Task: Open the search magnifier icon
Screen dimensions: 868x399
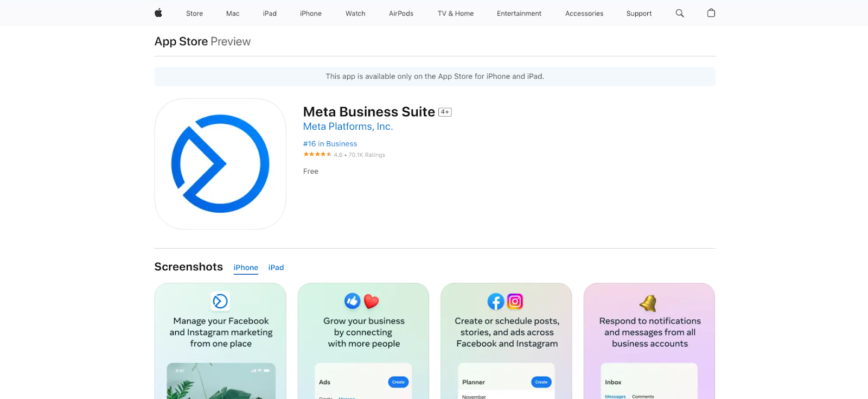Action: pyautogui.click(x=680, y=13)
